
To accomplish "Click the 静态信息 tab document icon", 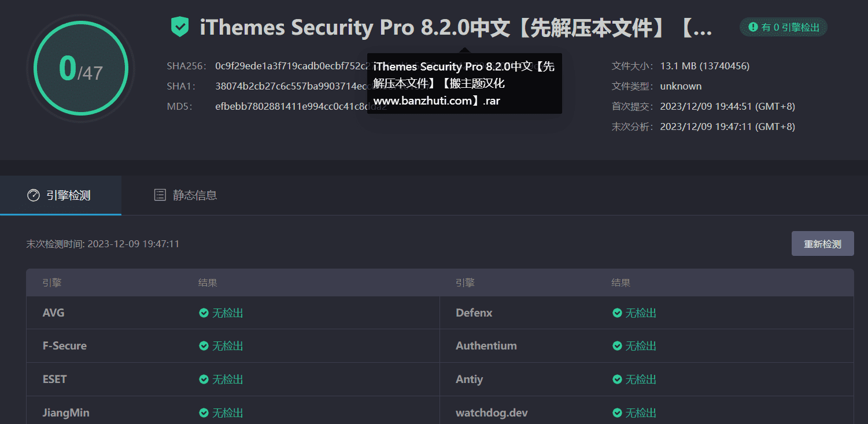I will pyautogui.click(x=160, y=195).
